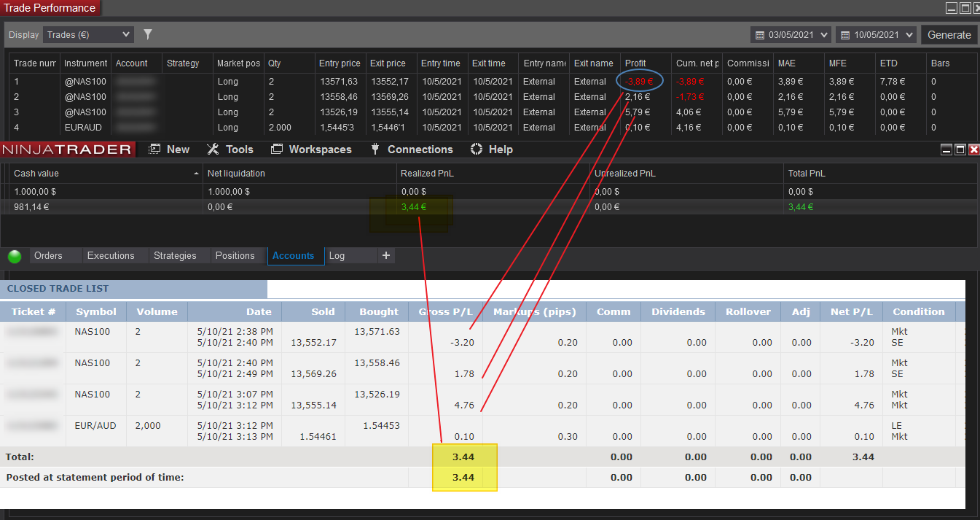Click the Ticket # column header
The image size is (980, 520).
coord(34,311)
